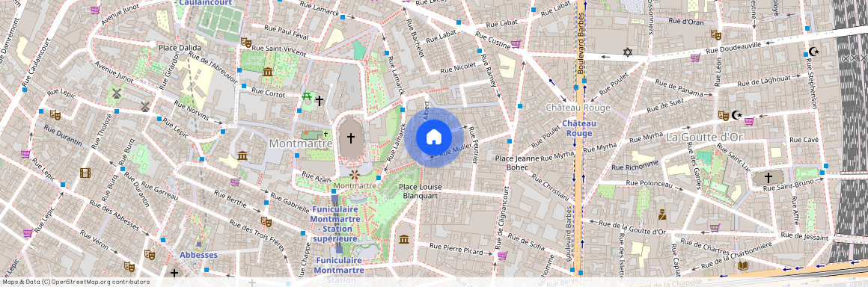
Task: Click the Rue Nicolet street label
Action: pyautogui.click(x=458, y=68)
